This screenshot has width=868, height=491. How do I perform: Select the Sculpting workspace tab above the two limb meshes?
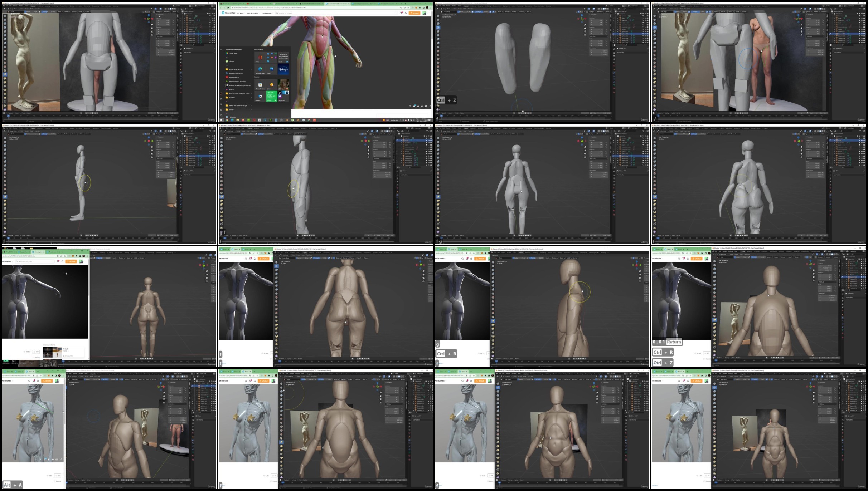click(480, 6)
